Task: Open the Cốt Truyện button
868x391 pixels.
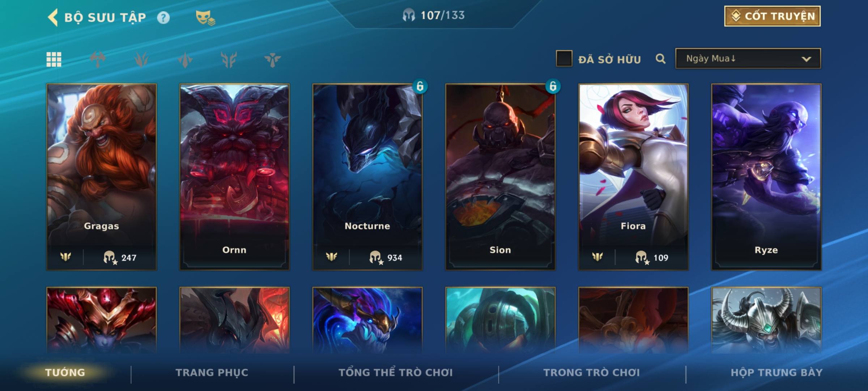Action: pos(772,16)
